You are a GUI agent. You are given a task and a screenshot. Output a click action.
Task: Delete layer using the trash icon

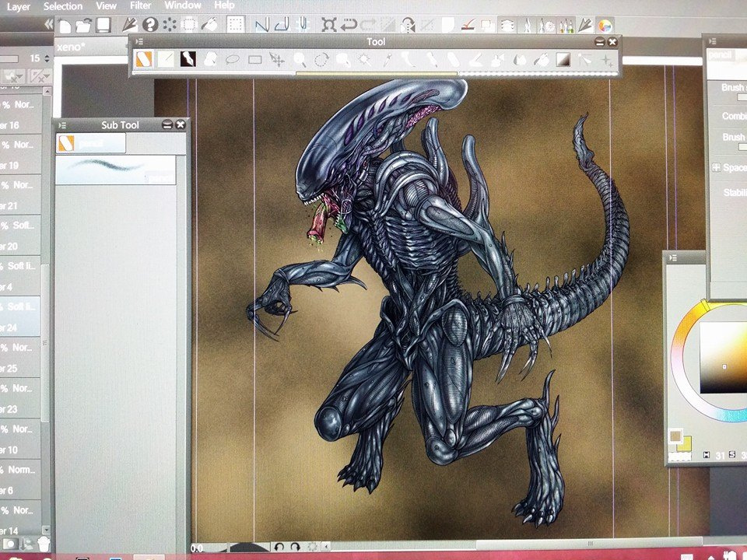[x=44, y=544]
